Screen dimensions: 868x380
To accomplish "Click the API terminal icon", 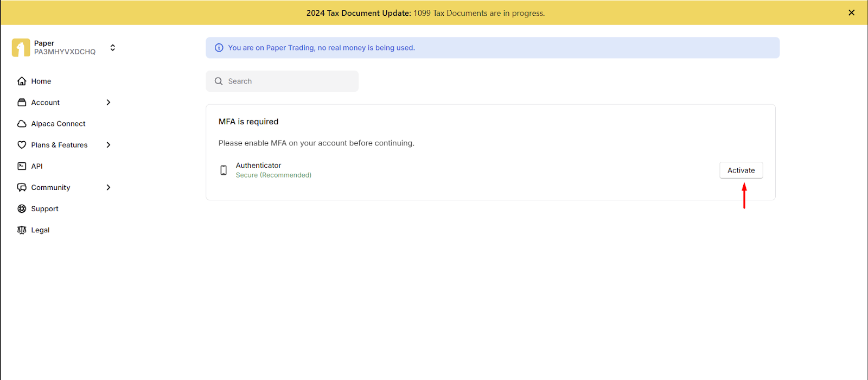I will pos(22,166).
